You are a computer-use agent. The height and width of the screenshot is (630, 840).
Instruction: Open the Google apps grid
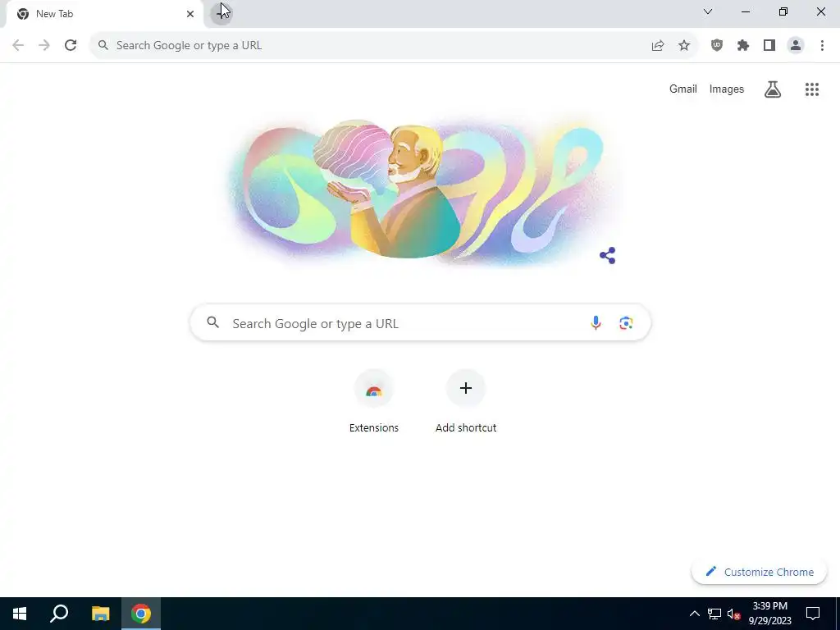[812, 89]
